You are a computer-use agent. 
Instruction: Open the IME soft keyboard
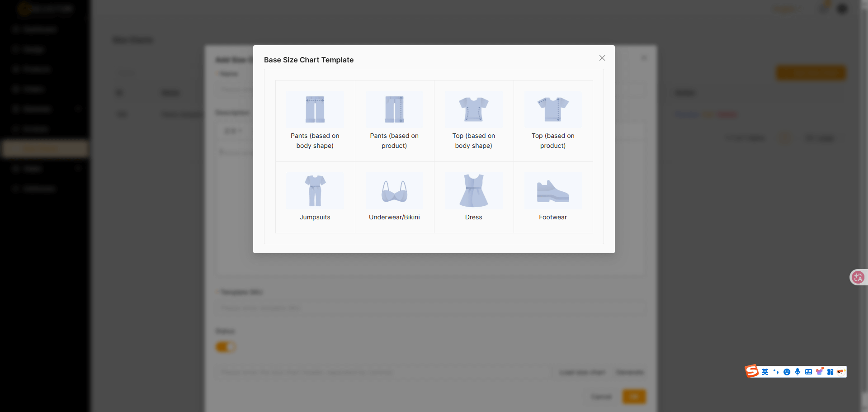(x=808, y=372)
